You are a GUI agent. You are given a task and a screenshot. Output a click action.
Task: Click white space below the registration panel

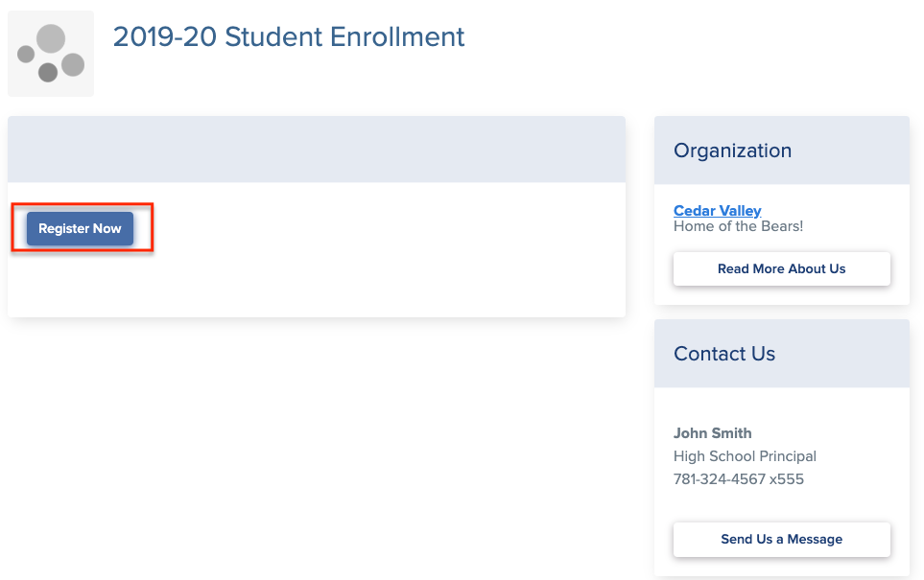[x=316, y=441]
